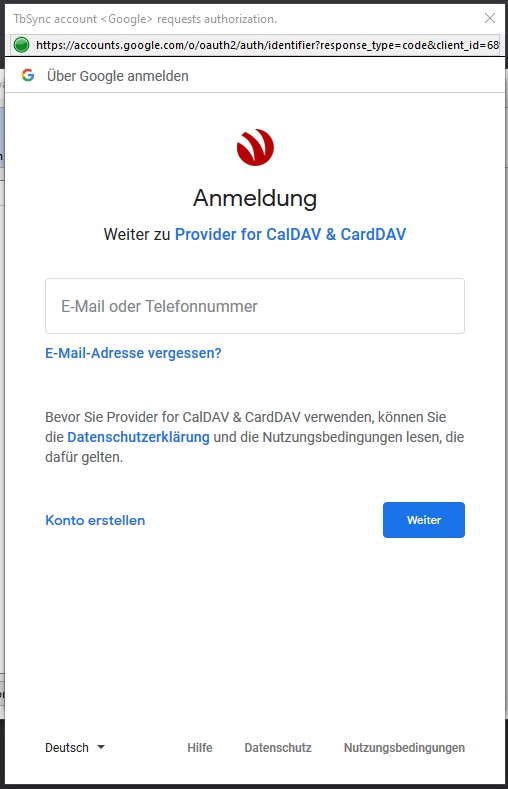Click the red Provider app logo
The height and width of the screenshot is (789, 508).
point(255,147)
